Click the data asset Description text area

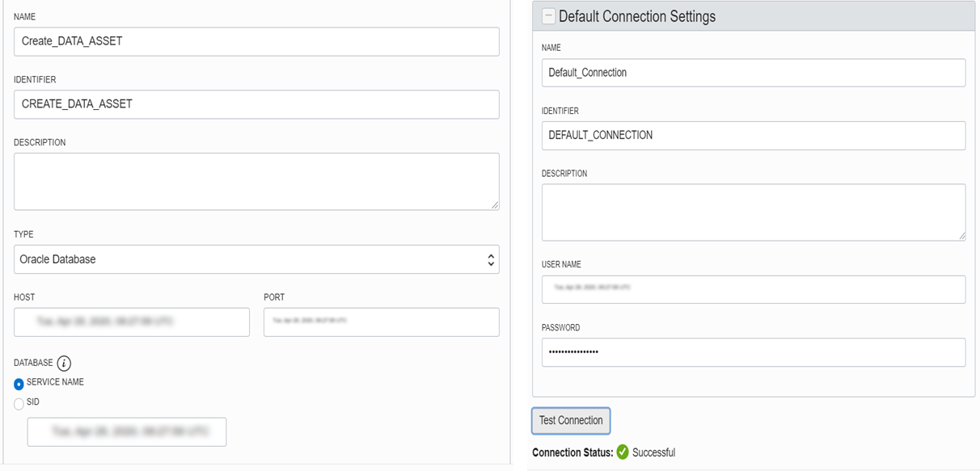[256, 181]
